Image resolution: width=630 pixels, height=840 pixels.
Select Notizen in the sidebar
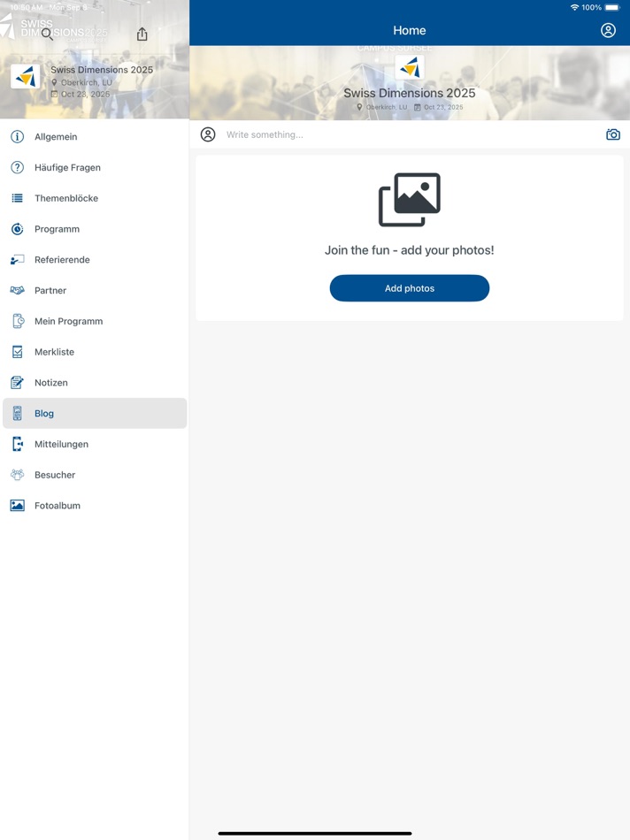tap(95, 383)
